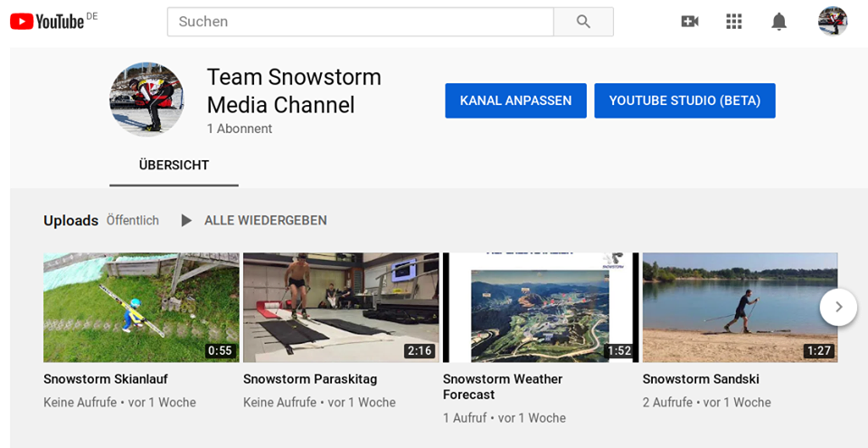Click the Snowstorm Skianlauf video title
The height and width of the screenshot is (448, 868).
pos(106,379)
